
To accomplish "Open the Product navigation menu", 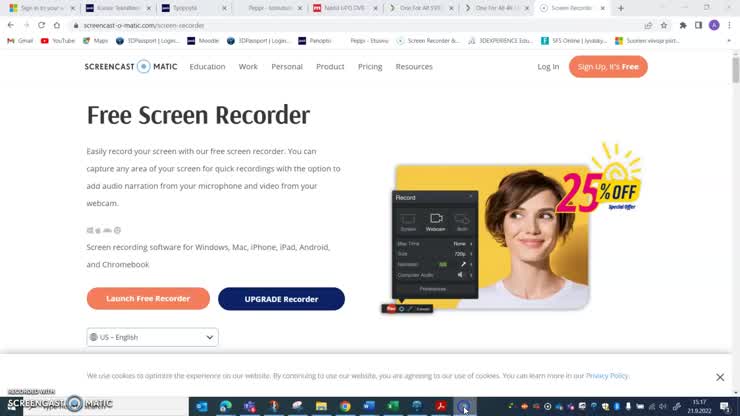I will pyautogui.click(x=330, y=67).
